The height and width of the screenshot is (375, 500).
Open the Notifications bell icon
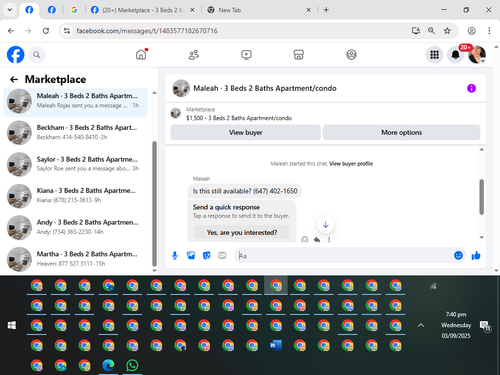456,55
